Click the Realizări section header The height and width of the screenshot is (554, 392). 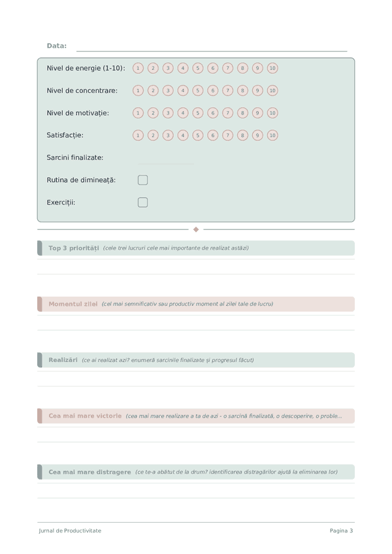(x=196, y=360)
